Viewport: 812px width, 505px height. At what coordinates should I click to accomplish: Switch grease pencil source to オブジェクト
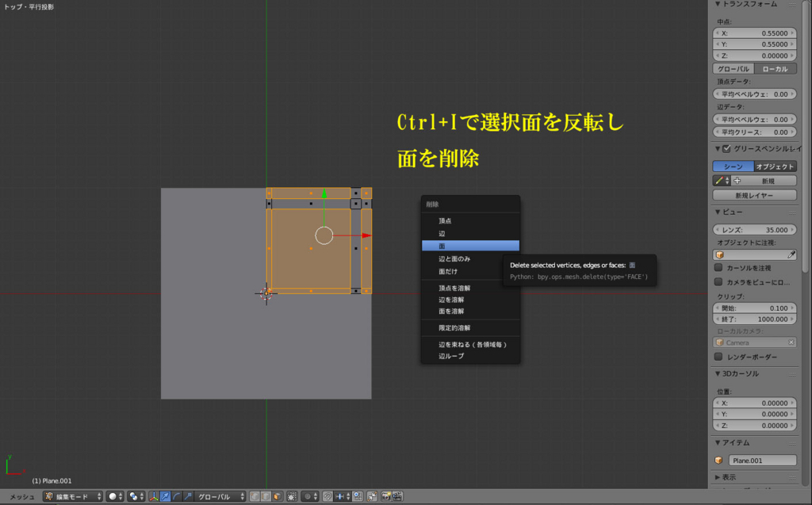[x=776, y=166]
